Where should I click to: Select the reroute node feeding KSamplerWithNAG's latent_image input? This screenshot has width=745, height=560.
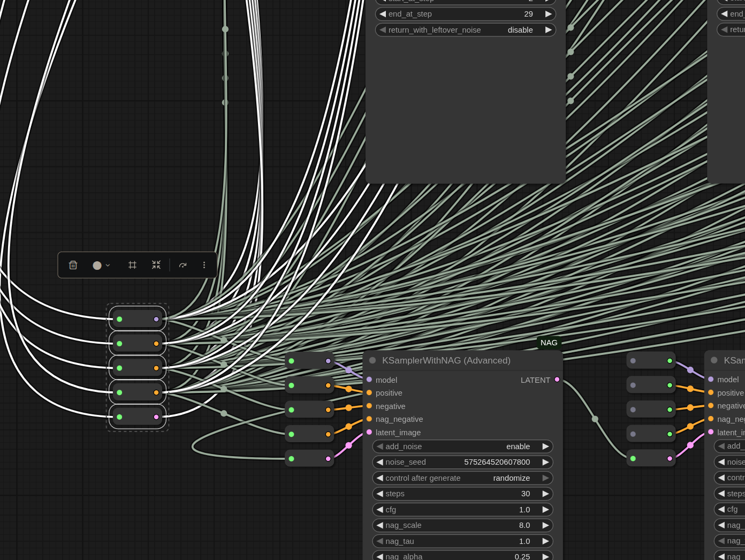(309, 459)
